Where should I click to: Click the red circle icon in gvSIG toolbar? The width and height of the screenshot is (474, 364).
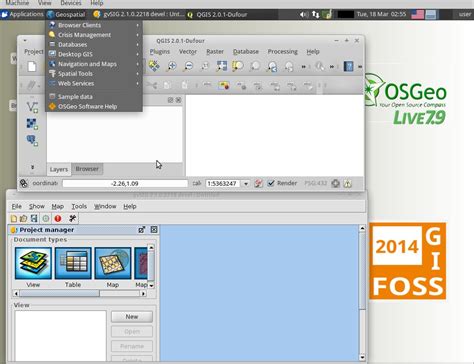click(58, 219)
